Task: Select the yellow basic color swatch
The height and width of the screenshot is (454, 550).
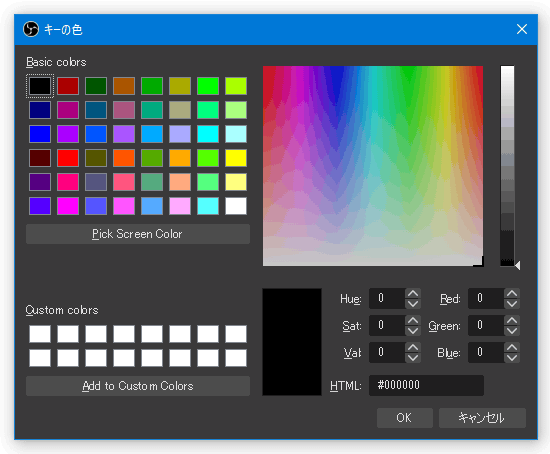Action: 236,158
